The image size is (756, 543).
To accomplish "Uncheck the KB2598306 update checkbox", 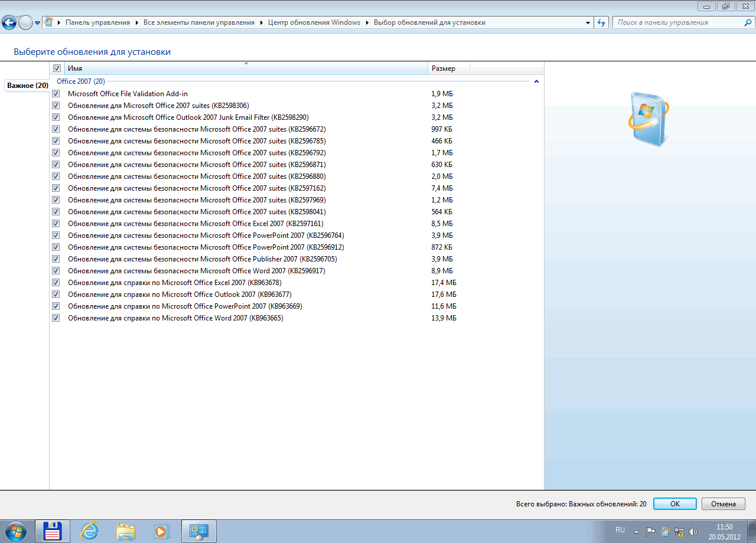I will click(56, 106).
